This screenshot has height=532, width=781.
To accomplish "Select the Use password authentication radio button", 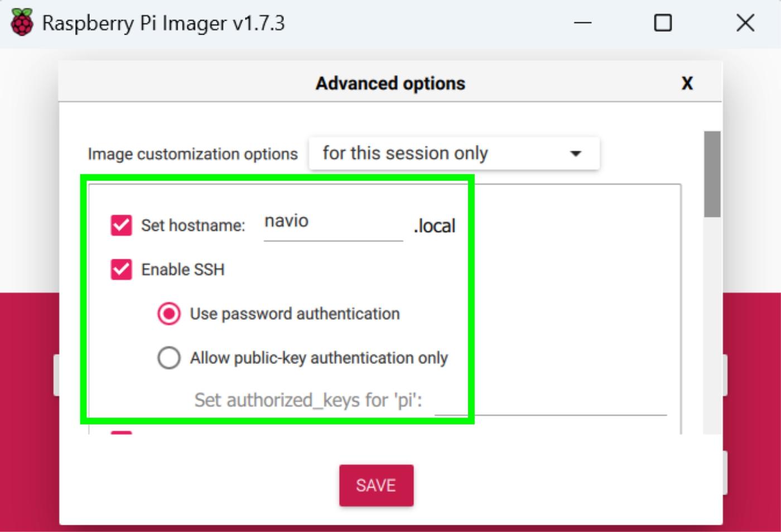I will 169,313.
